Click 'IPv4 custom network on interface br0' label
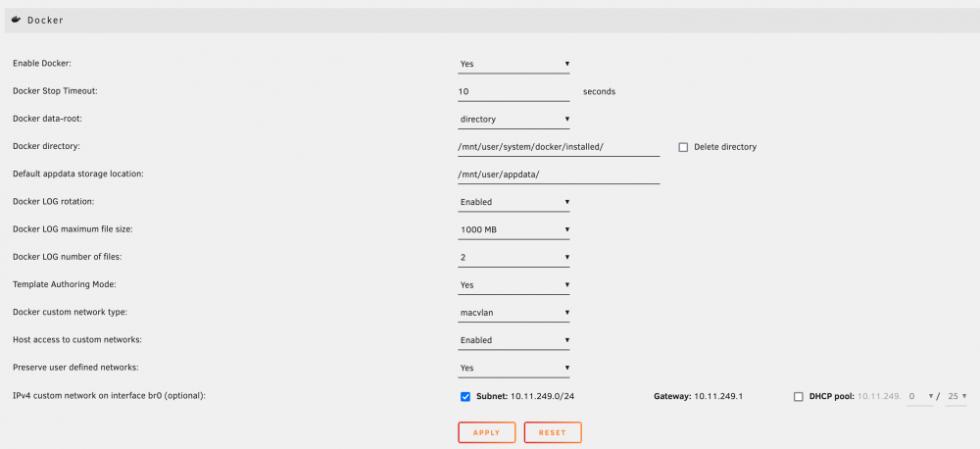This screenshot has height=449, width=980. tap(109, 396)
